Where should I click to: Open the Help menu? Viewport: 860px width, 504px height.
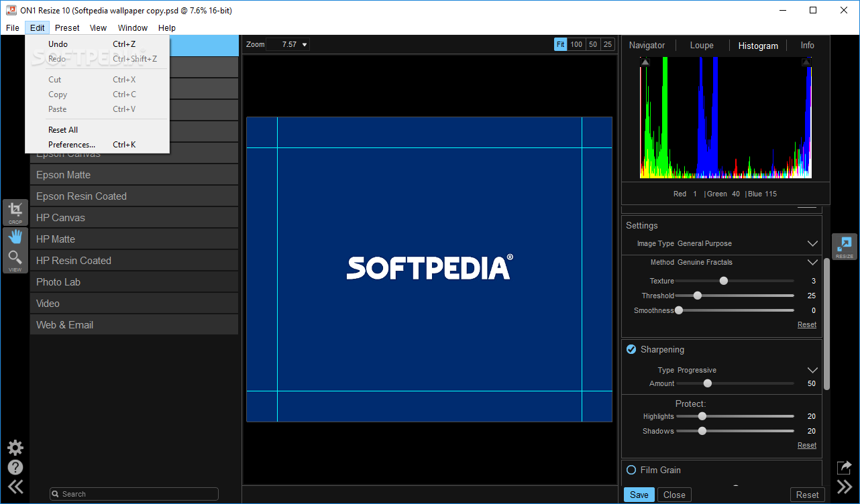(x=167, y=27)
